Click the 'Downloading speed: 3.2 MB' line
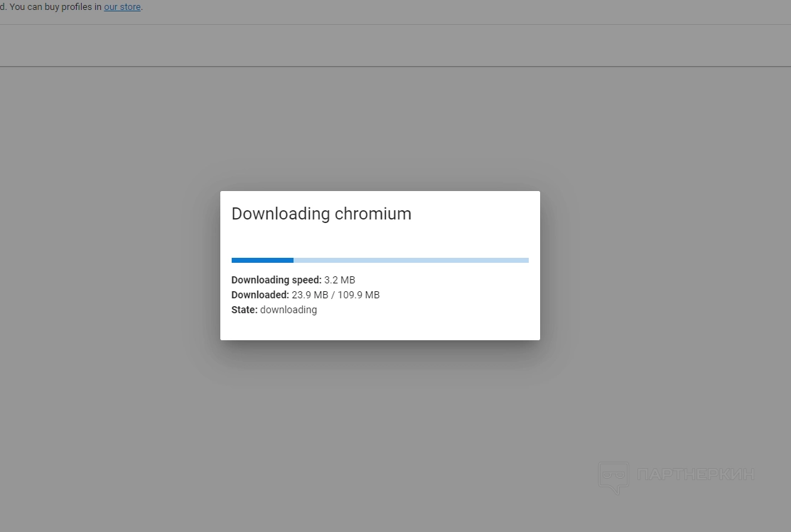This screenshot has width=791, height=532. (x=293, y=280)
